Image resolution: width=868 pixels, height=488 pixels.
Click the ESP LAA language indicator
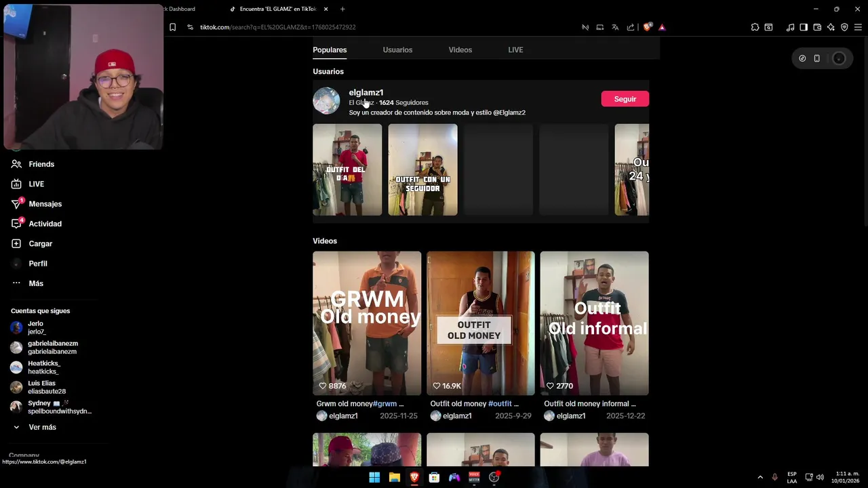pyautogui.click(x=792, y=477)
